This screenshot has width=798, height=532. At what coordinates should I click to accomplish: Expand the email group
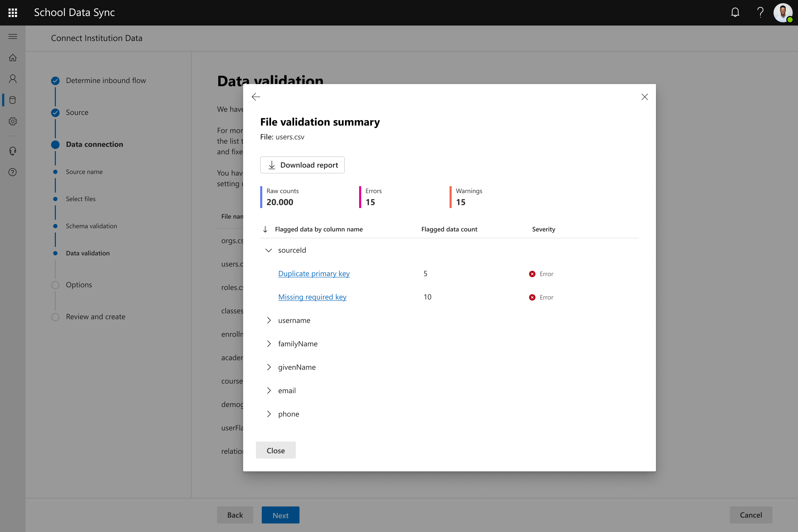pyautogui.click(x=269, y=390)
